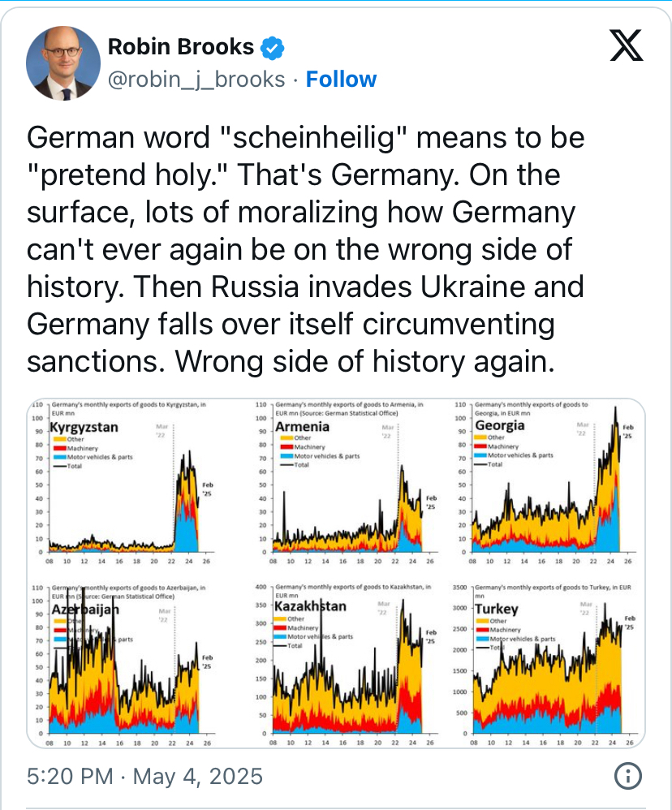Click yellow Other legend swatch in Kyrgyzstan chart
Screen dimensions: 672x810
point(59,439)
